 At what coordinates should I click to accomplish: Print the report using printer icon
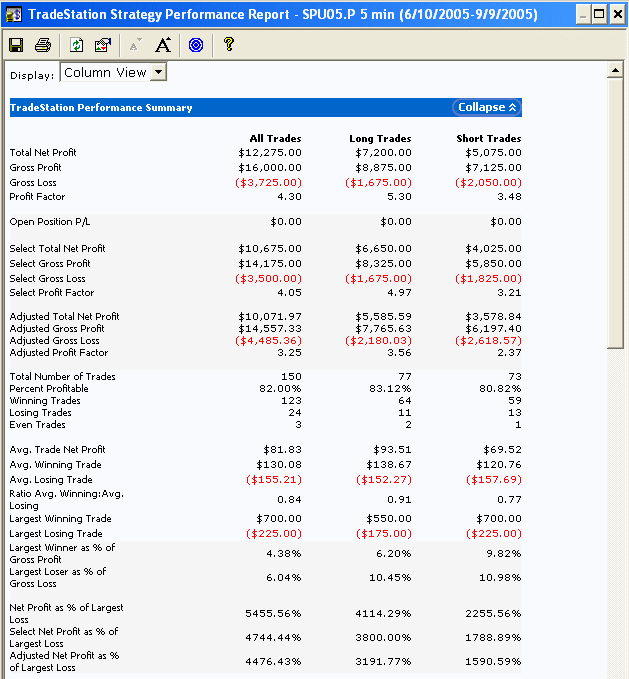pyautogui.click(x=43, y=45)
